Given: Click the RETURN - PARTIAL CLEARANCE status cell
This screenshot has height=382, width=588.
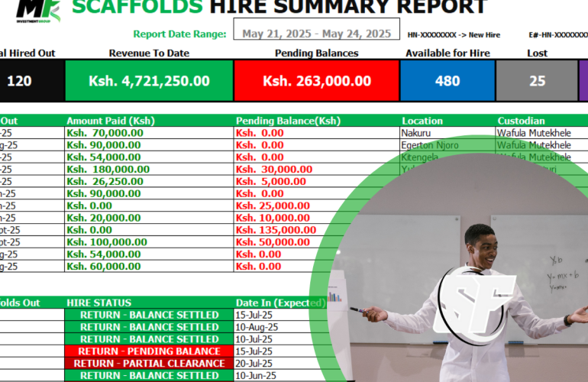Looking at the screenshot, I should tap(149, 364).
